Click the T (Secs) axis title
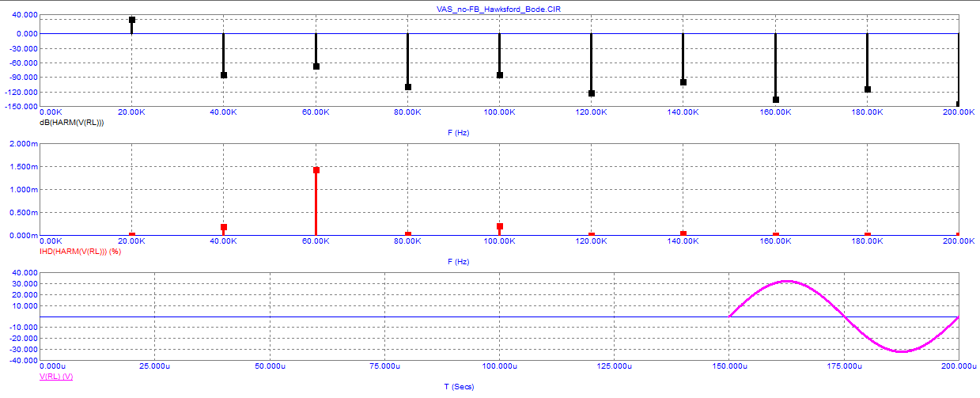Image resolution: width=980 pixels, height=398 pixels. click(457, 387)
